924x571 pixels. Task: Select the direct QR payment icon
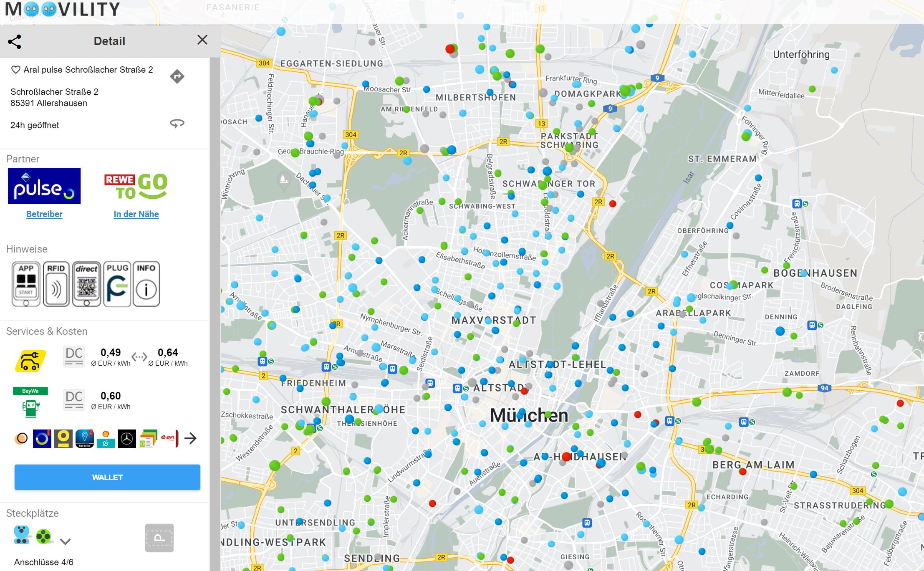(86, 284)
